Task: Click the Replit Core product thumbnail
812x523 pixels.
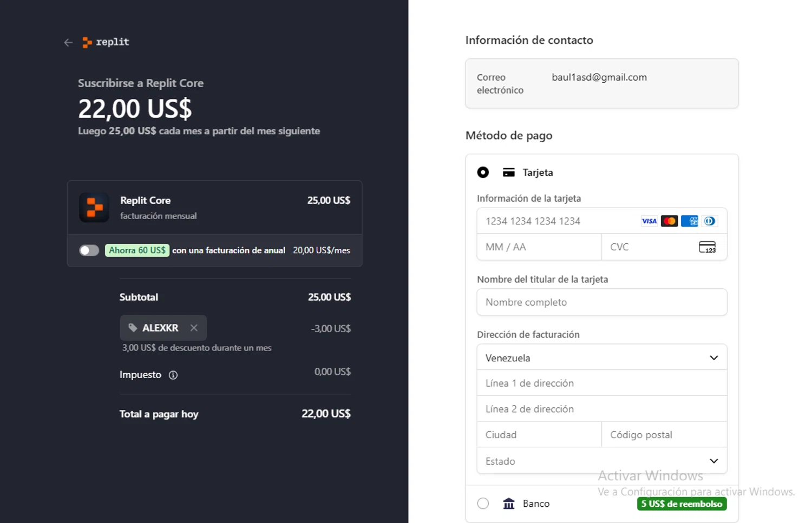Action: click(x=94, y=207)
